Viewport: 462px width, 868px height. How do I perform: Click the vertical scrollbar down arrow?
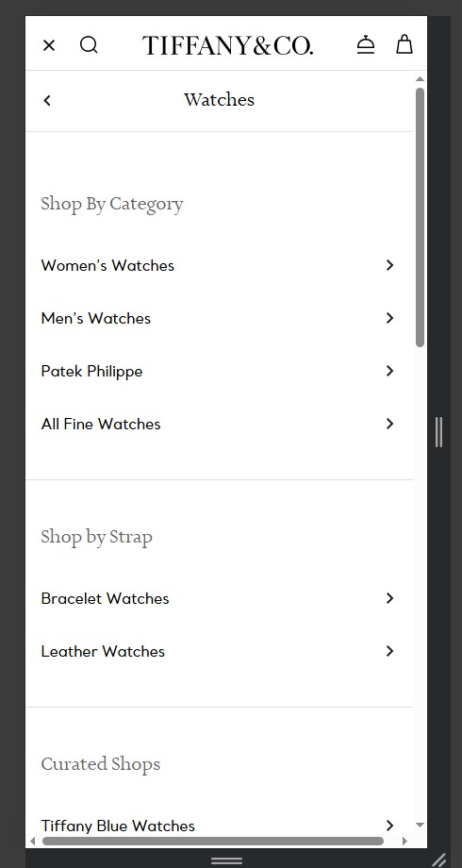420,825
